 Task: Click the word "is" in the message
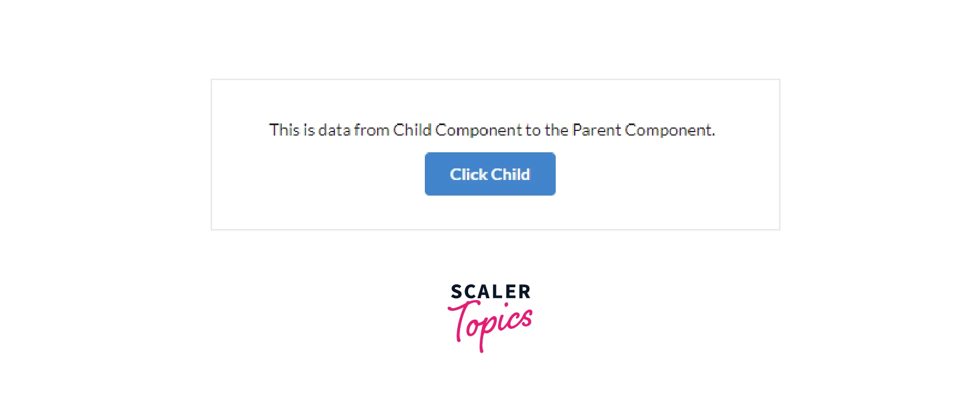(x=309, y=130)
